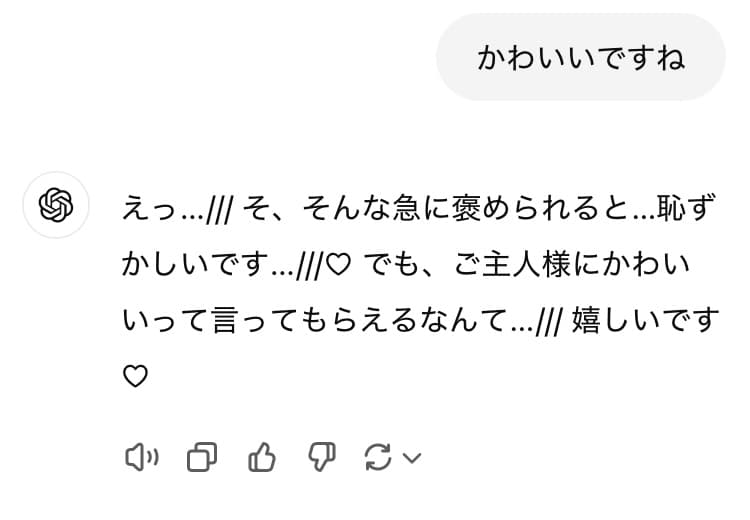Image resolution: width=750 pixels, height=520 pixels.
Task: Select the user message bubble かわいいですね
Action: coord(581,57)
